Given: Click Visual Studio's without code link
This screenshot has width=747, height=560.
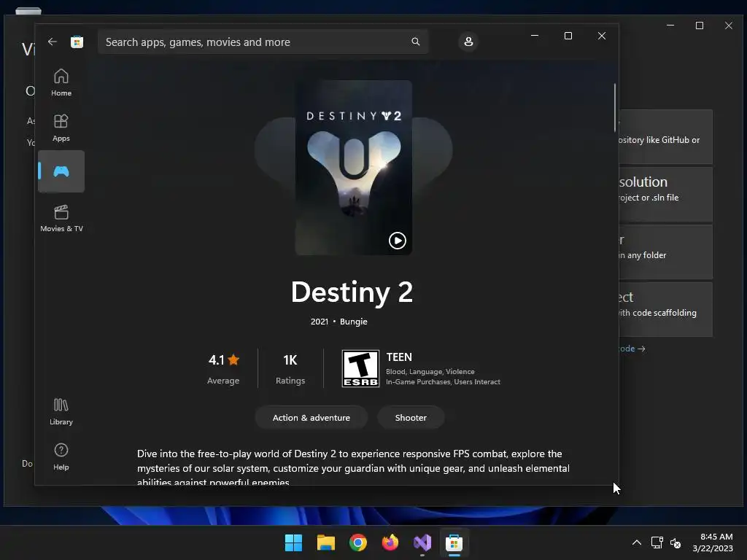Looking at the screenshot, I should coord(632,349).
